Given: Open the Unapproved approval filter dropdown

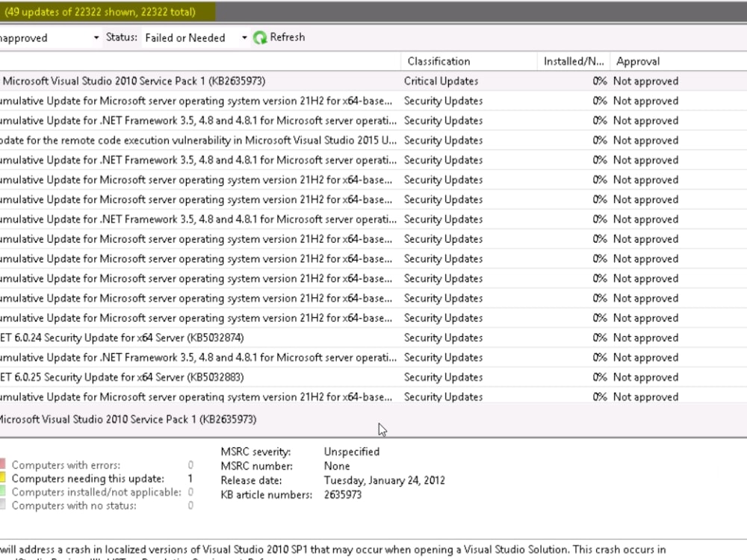Looking at the screenshot, I should point(95,37).
